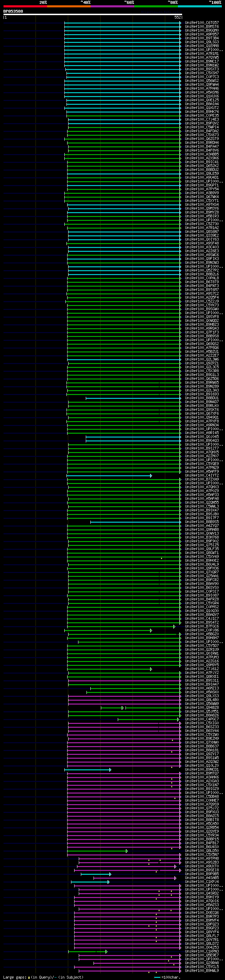Image resolution: width=225 pixels, height=980 pixels.
Task: Click hit label UniRef100_B9GP23
Action: point(202,928)
